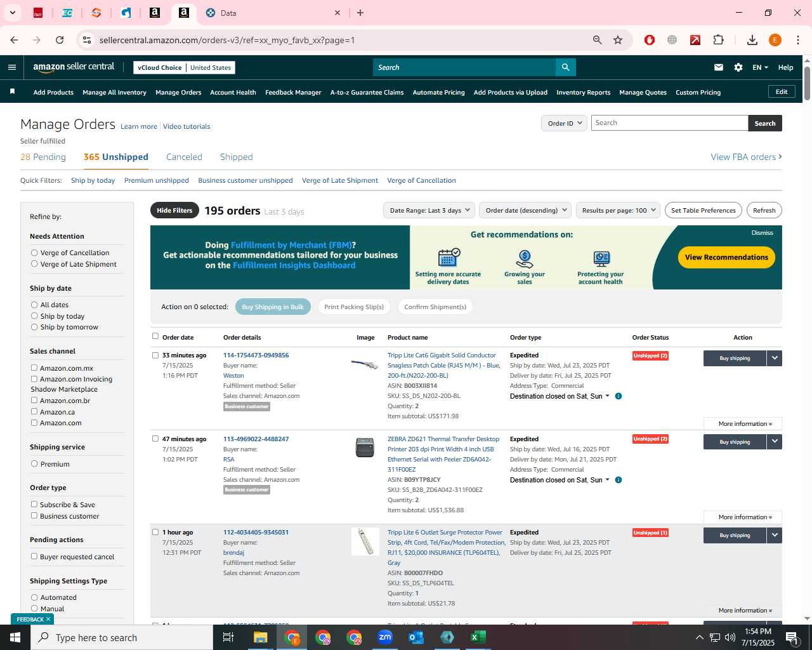Expand the Buy shipping arrow for order 113-4969022-4488247
The width and height of the screenshot is (812, 650).
pyautogui.click(x=775, y=442)
